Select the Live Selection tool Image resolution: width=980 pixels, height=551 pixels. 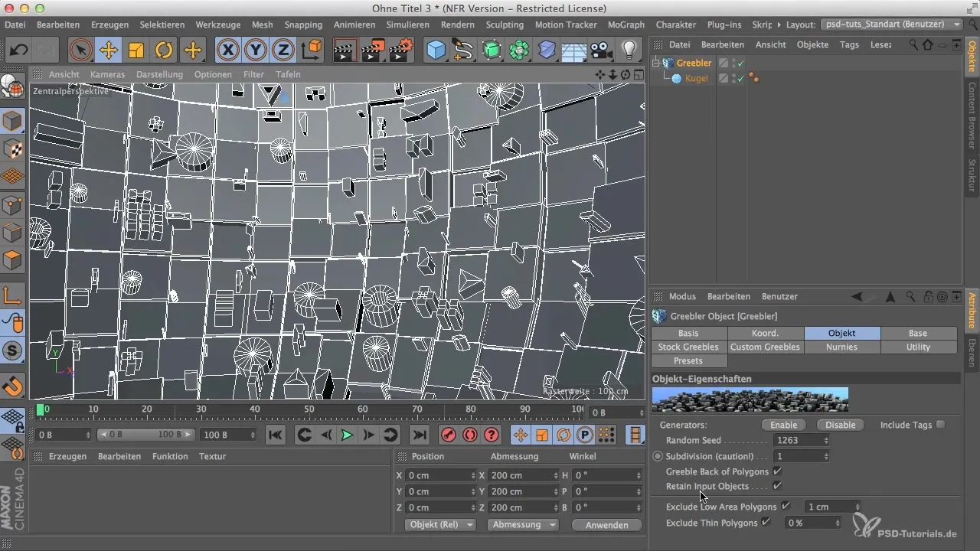(x=80, y=51)
